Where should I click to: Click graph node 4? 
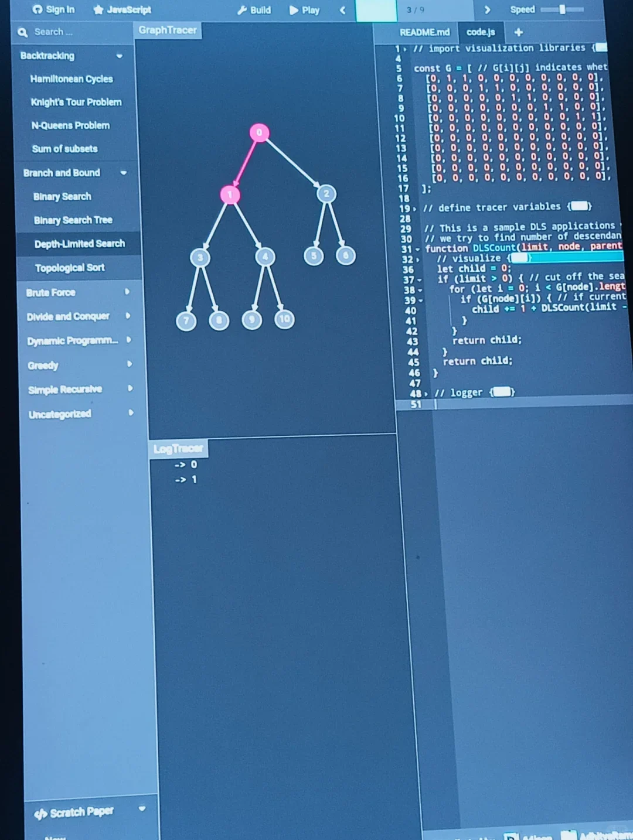pos(265,257)
